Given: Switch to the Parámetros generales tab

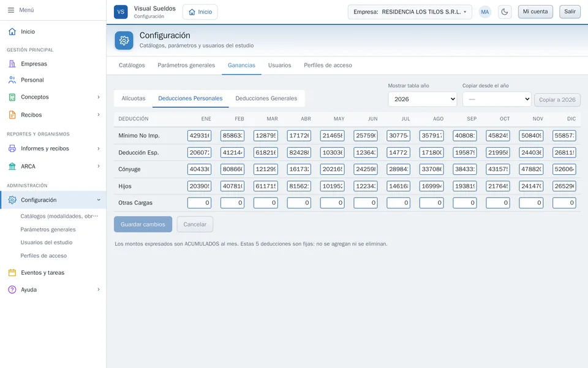Looking at the screenshot, I should click(x=186, y=66).
